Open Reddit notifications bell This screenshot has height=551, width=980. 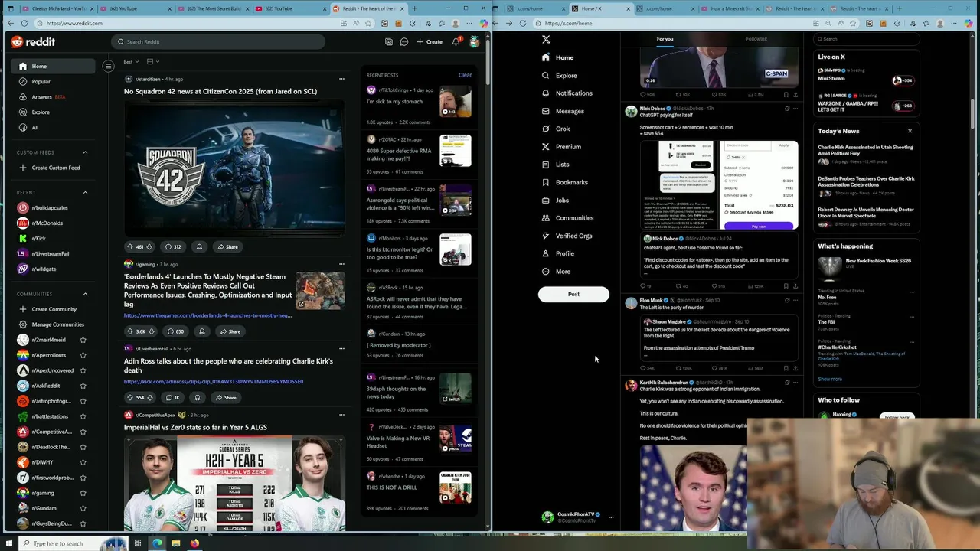coord(456,42)
